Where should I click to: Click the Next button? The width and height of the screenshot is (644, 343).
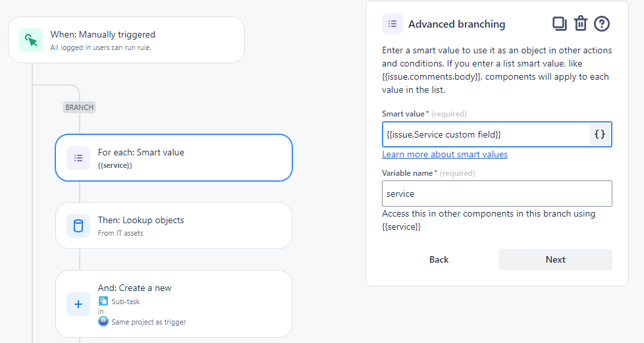(555, 259)
